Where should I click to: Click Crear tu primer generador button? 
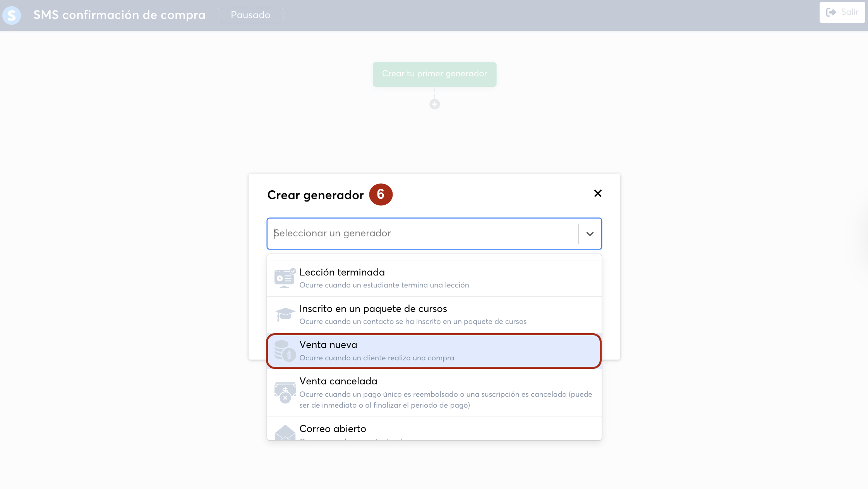tap(434, 74)
